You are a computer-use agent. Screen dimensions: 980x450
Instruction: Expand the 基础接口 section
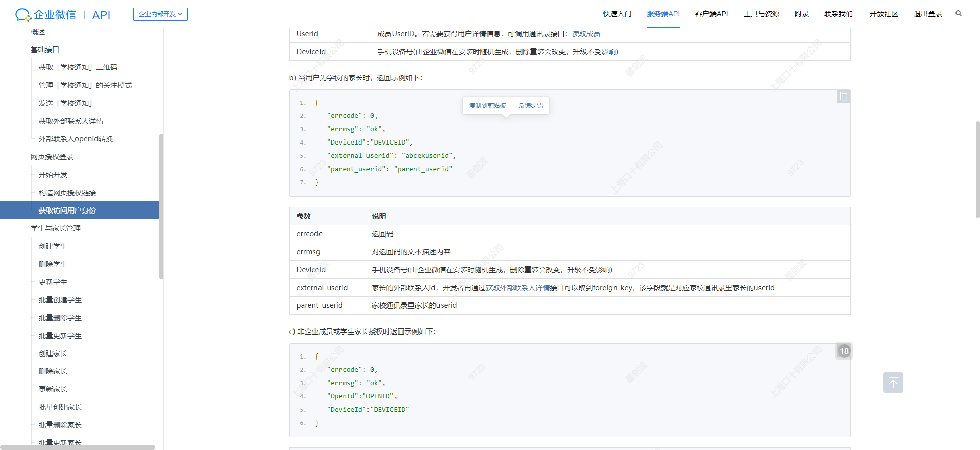point(45,50)
